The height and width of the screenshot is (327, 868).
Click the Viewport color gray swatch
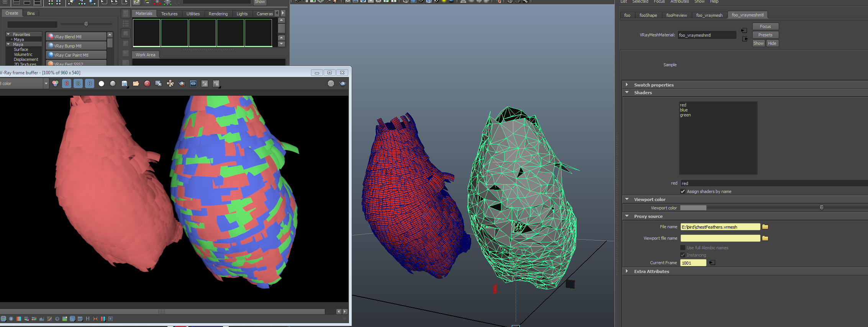[x=693, y=208]
